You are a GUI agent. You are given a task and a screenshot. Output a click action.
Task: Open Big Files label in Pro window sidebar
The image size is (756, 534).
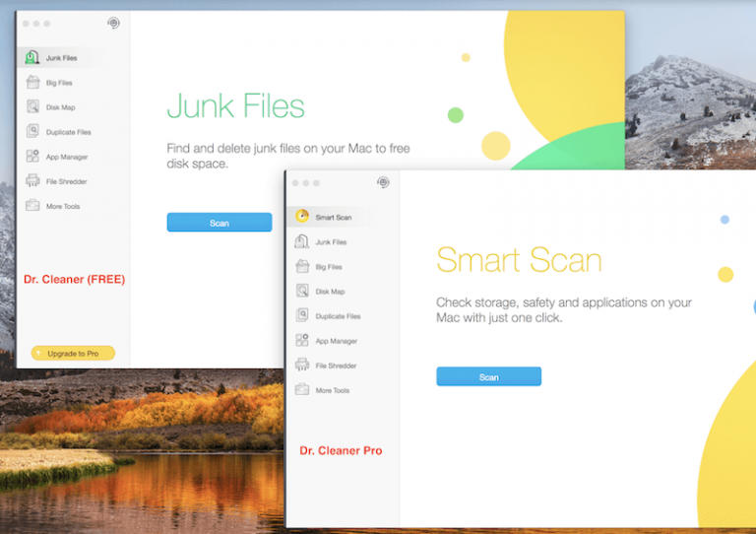(329, 267)
